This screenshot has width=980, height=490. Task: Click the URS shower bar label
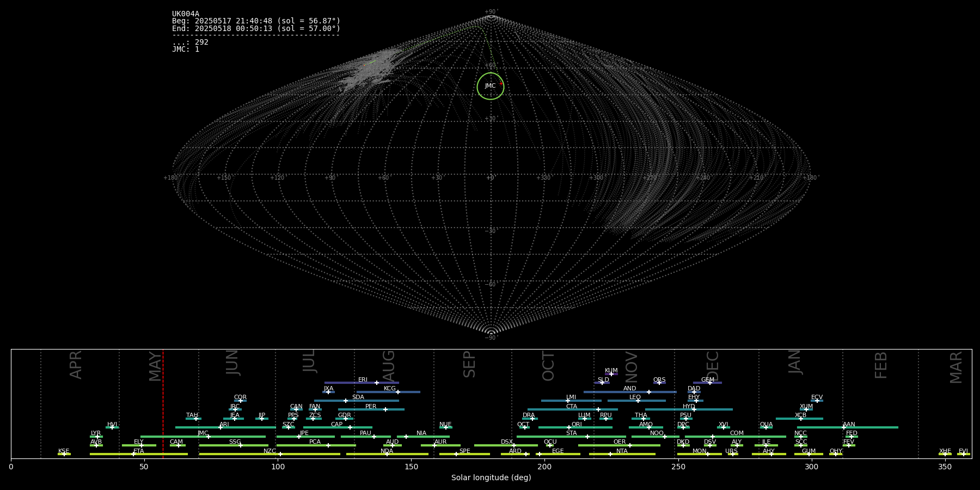point(731,451)
